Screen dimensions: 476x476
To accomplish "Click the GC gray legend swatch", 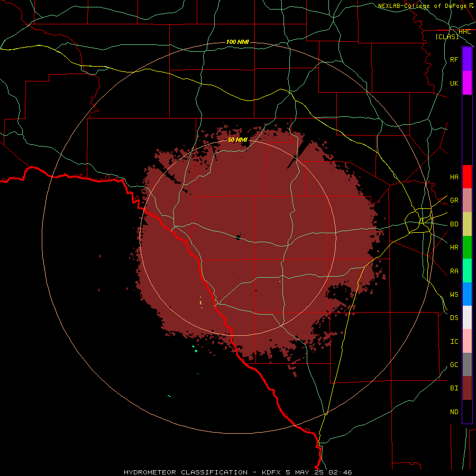I will [467, 364].
